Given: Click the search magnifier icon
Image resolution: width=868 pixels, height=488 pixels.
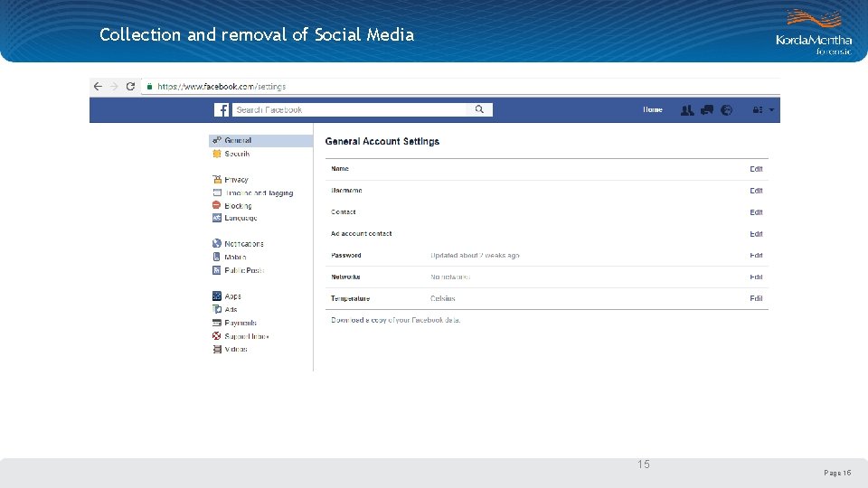Looking at the screenshot, I should [479, 109].
